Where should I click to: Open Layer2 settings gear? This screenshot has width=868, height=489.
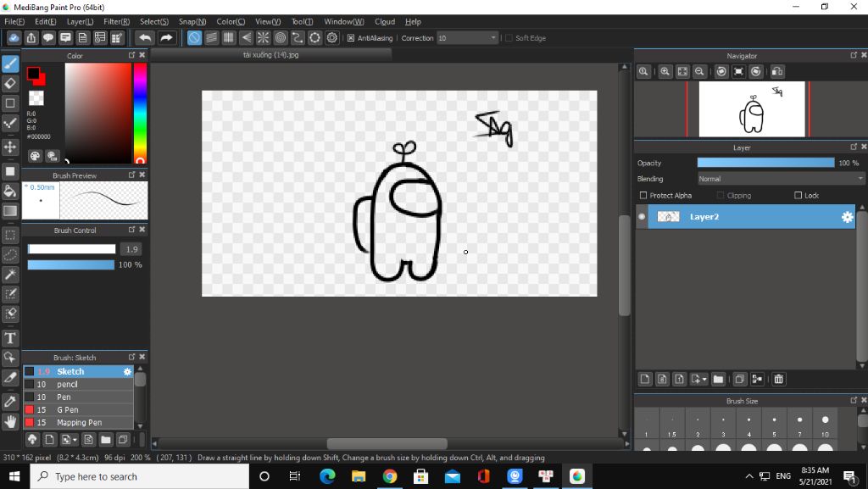pyautogui.click(x=847, y=217)
